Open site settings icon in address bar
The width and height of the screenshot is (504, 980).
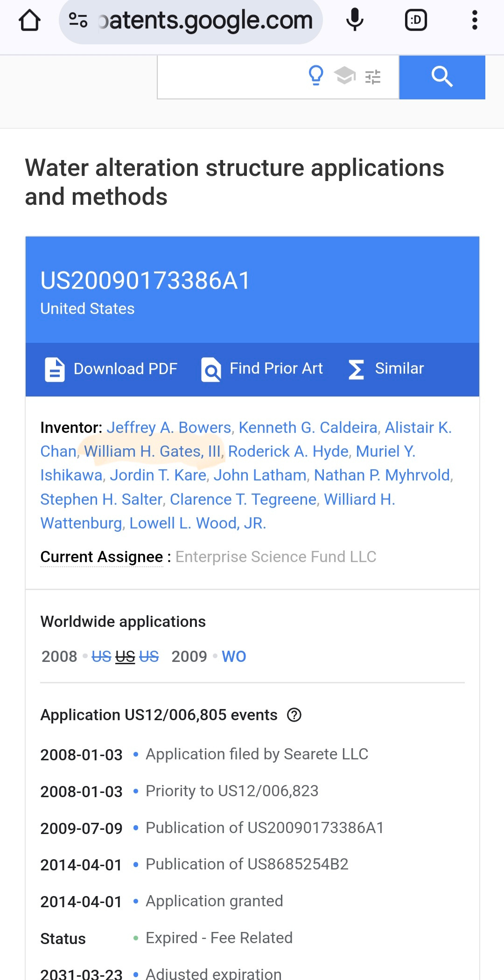pos(78,21)
